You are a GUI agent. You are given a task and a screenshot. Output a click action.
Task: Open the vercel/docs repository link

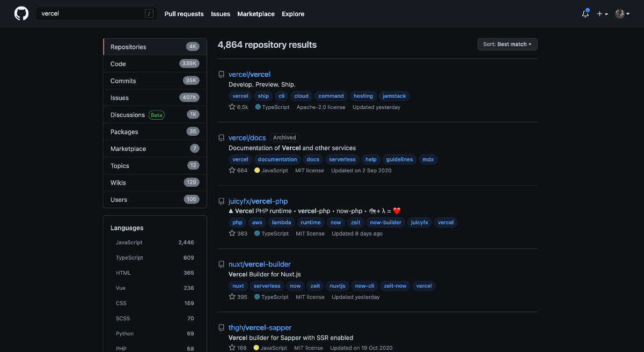click(x=247, y=137)
